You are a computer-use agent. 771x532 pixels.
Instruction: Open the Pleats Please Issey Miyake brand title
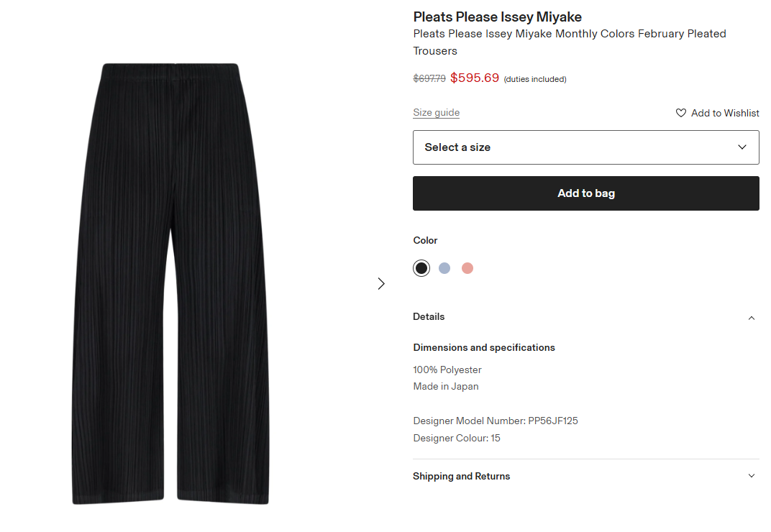coord(497,17)
